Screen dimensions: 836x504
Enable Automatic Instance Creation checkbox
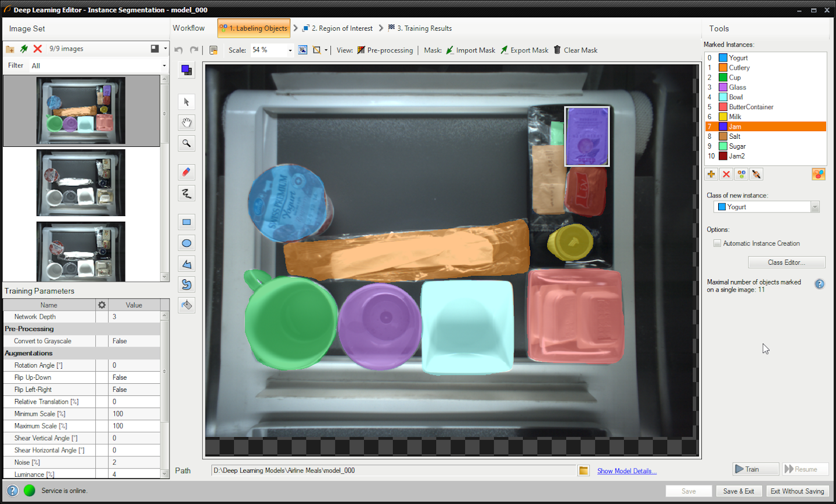tap(717, 243)
